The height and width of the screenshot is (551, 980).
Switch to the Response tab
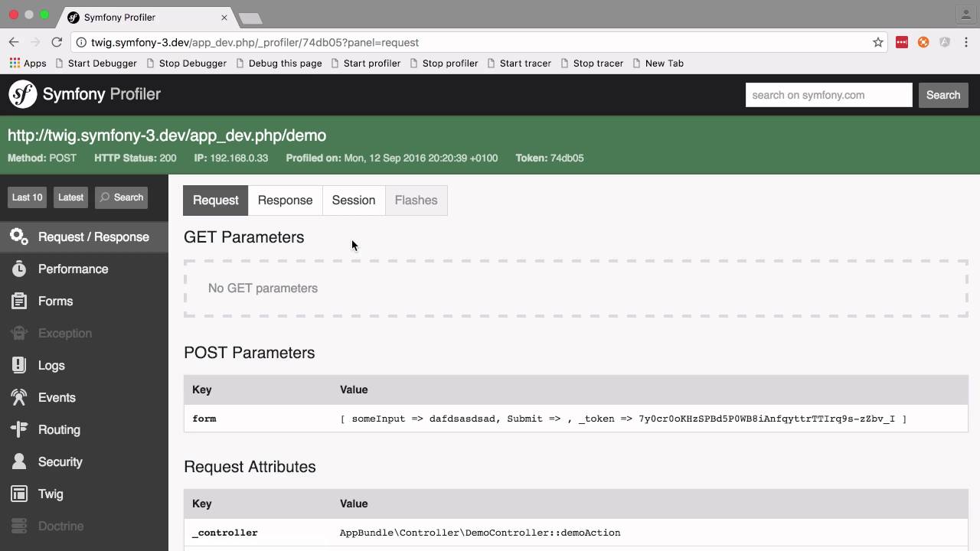(285, 201)
